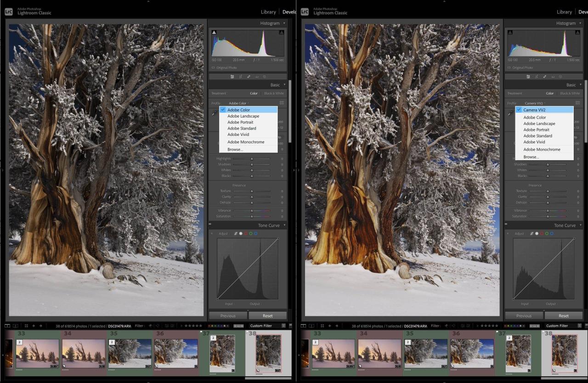
Task: Open grid view icon in left filmstrip toolbar
Action: pos(26,326)
